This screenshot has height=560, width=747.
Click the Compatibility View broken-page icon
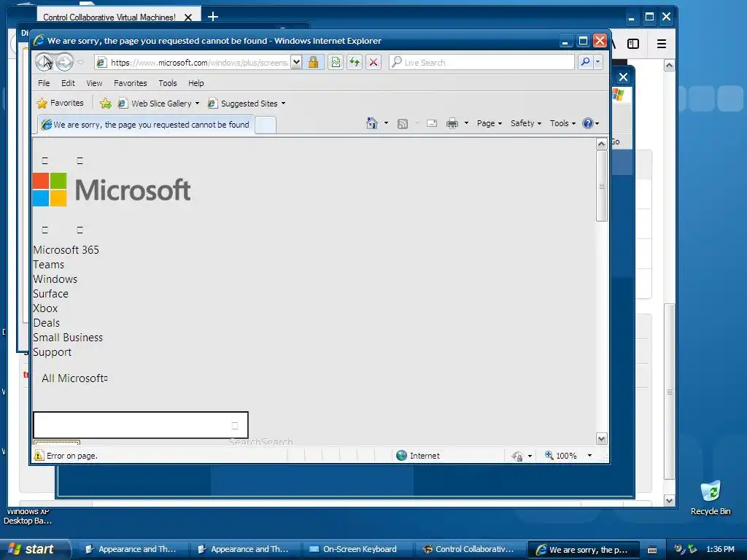(x=336, y=62)
